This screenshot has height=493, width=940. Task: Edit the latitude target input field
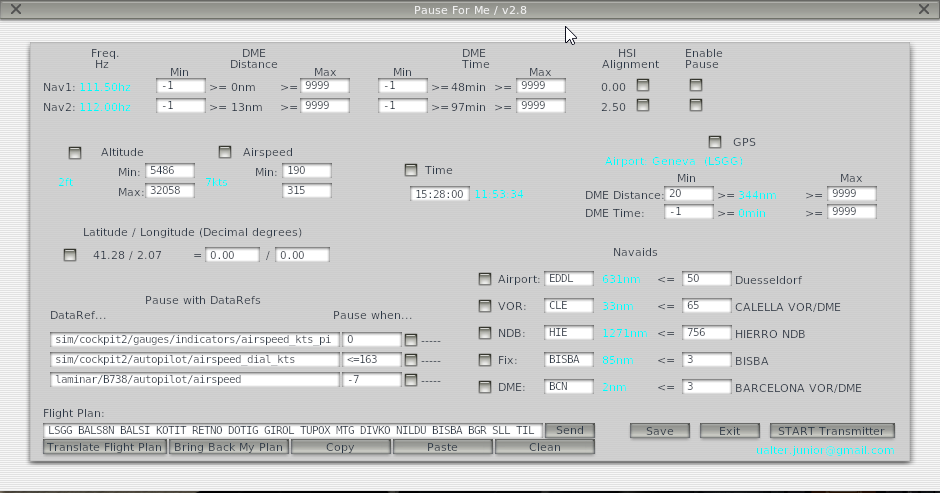(233, 255)
